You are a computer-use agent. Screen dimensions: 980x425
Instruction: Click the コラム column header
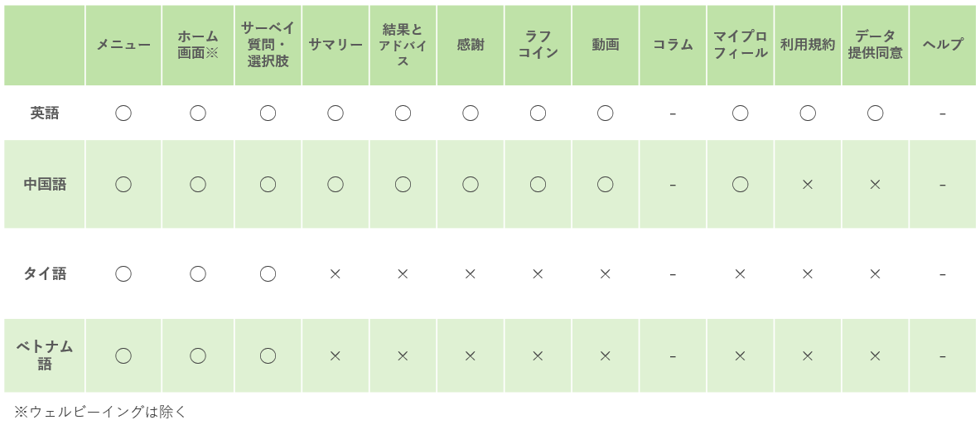tap(673, 46)
